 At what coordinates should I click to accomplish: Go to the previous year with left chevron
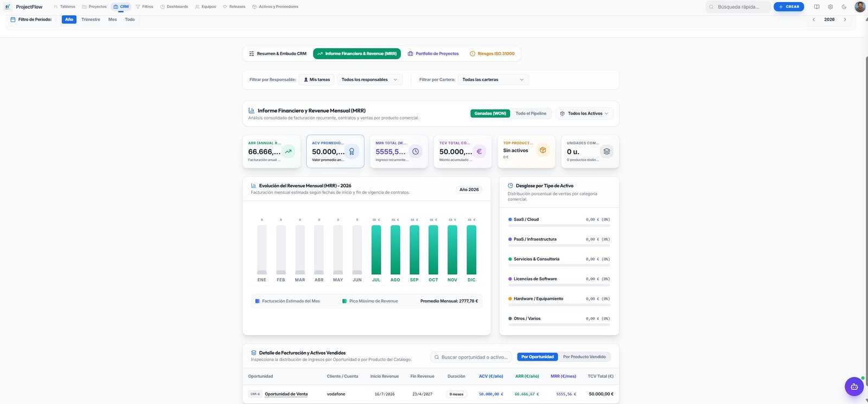tap(813, 20)
